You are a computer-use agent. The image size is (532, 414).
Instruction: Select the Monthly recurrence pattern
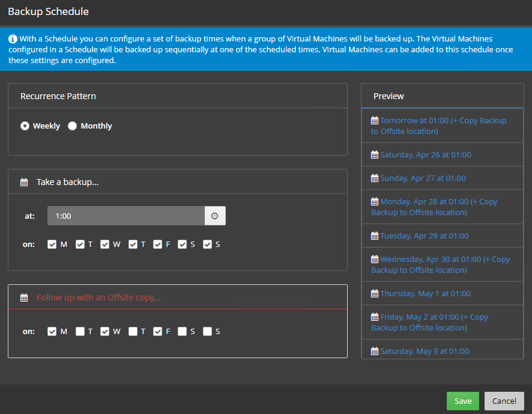[x=72, y=126]
